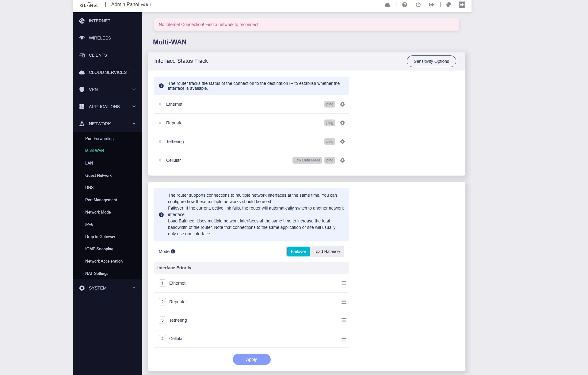
Task: Switch mode to Load Balance
Action: point(326,252)
